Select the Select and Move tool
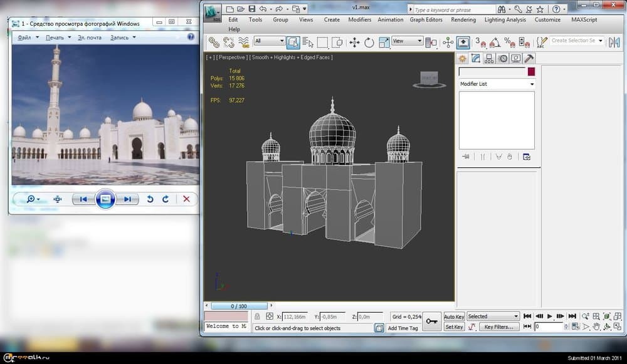This screenshot has height=364, width=627. [x=354, y=42]
